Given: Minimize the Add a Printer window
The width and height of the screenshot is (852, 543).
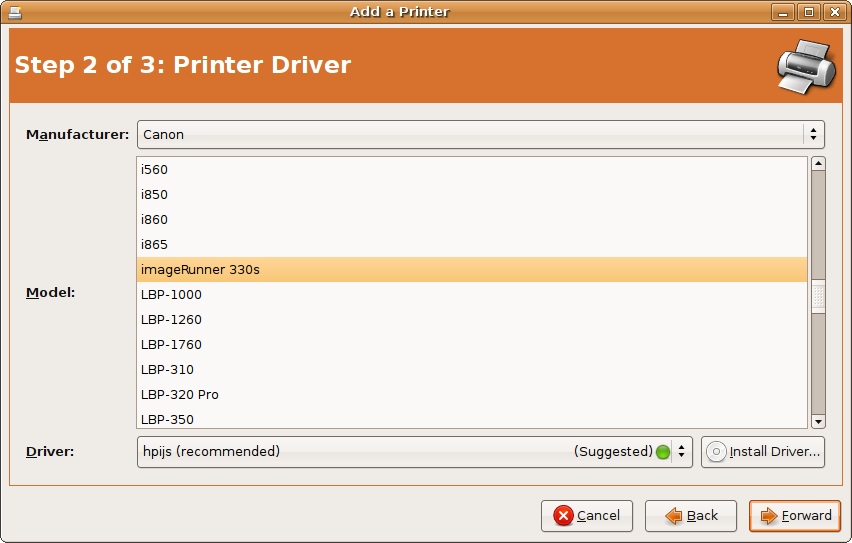Looking at the screenshot, I should pos(783,12).
